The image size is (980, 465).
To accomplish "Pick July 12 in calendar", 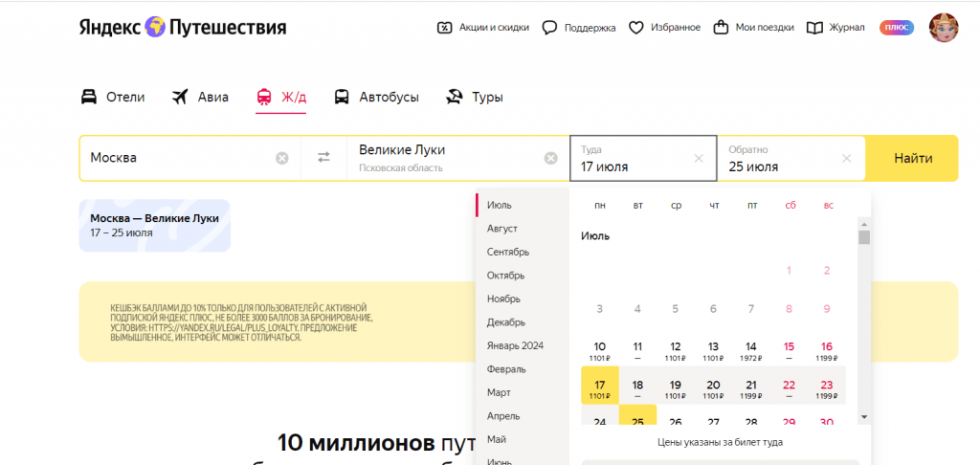I will (675, 350).
